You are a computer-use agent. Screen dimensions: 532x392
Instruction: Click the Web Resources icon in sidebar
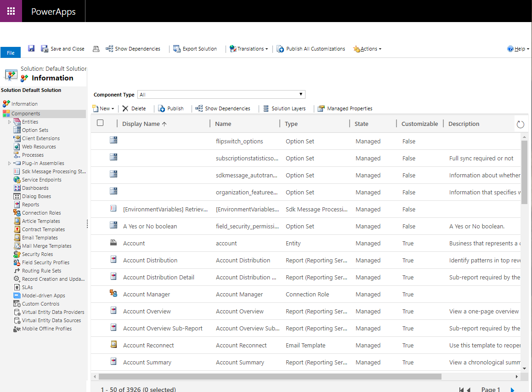[x=17, y=146]
